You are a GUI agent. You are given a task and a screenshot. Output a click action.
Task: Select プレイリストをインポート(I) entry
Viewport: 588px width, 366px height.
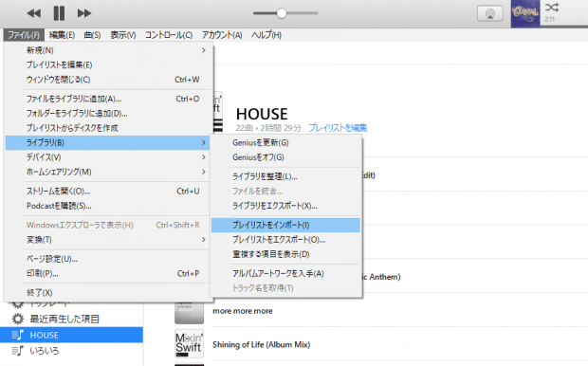tap(285, 225)
